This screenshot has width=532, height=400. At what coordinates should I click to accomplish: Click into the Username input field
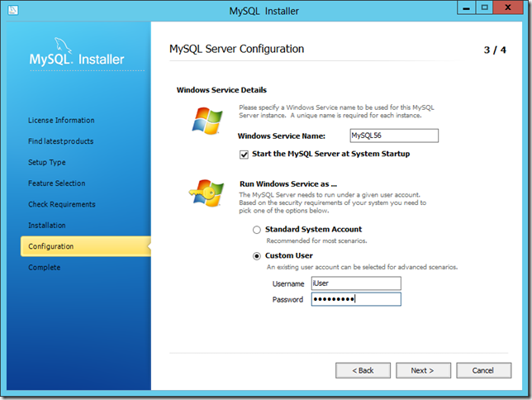356,283
